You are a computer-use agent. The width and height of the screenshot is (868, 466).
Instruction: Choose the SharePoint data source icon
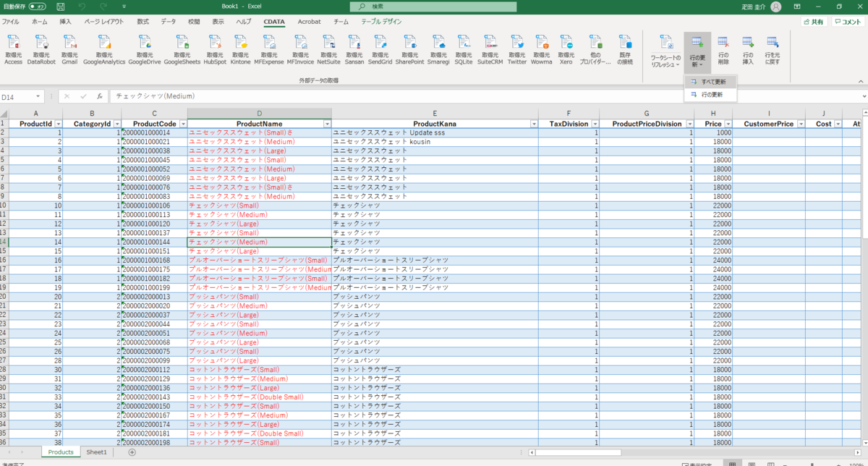click(x=409, y=48)
